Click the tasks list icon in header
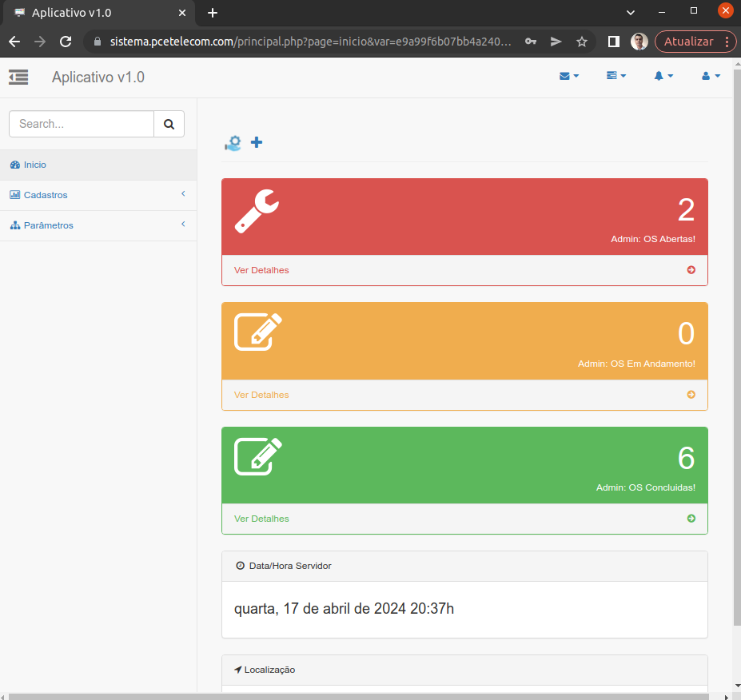 [612, 76]
